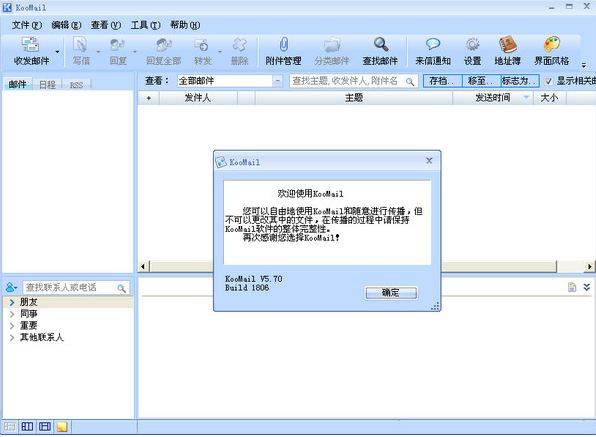Click the 移至.. button
This screenshot has height=437, width=596.
pos(481,81)
